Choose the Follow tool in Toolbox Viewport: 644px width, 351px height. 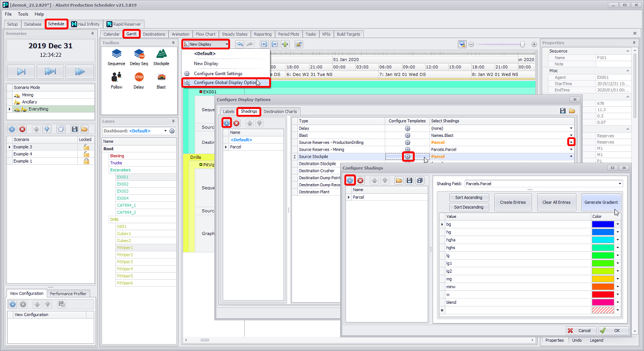pyautogui.click(x=116, y=79)
